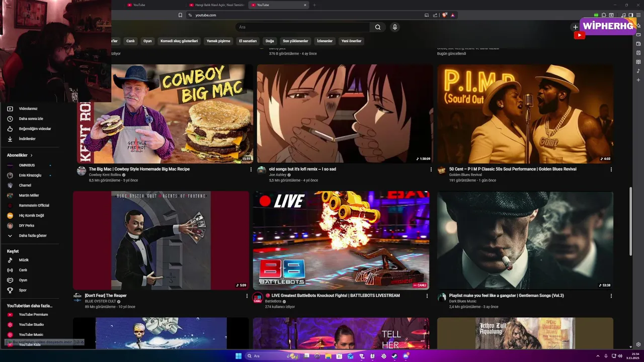Start voice search with microphone icon

coord(395,27)
